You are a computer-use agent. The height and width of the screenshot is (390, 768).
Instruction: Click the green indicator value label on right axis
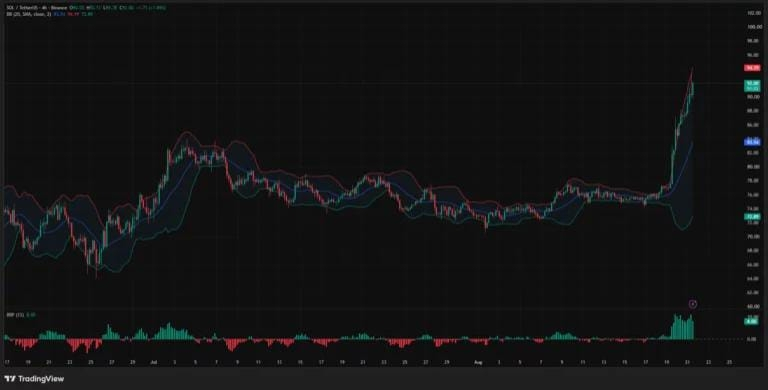pyautogui.click(x=751, y=321)
